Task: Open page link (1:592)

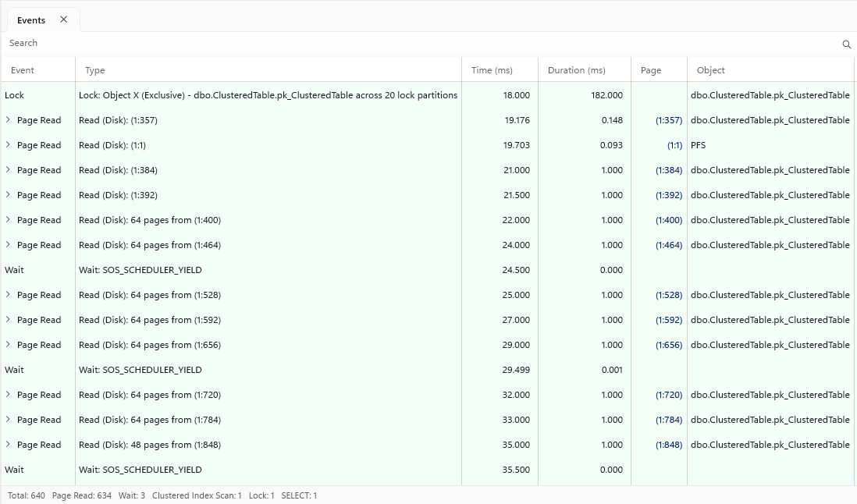Action: pos(669,320)
